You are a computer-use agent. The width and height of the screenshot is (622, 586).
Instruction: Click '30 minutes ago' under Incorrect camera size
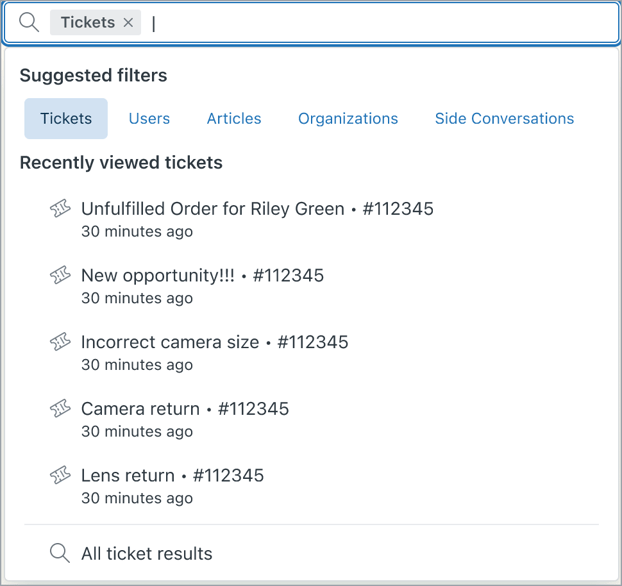pos(137,365)
